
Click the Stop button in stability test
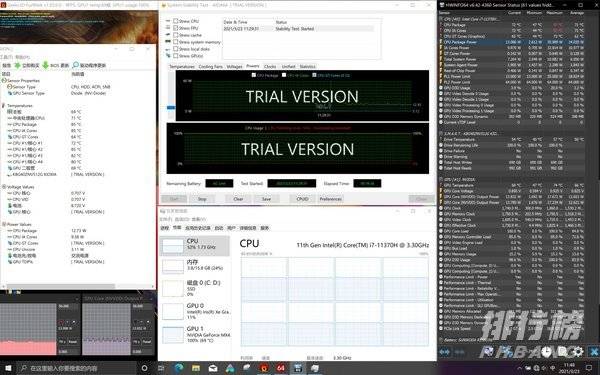[202, 199]
